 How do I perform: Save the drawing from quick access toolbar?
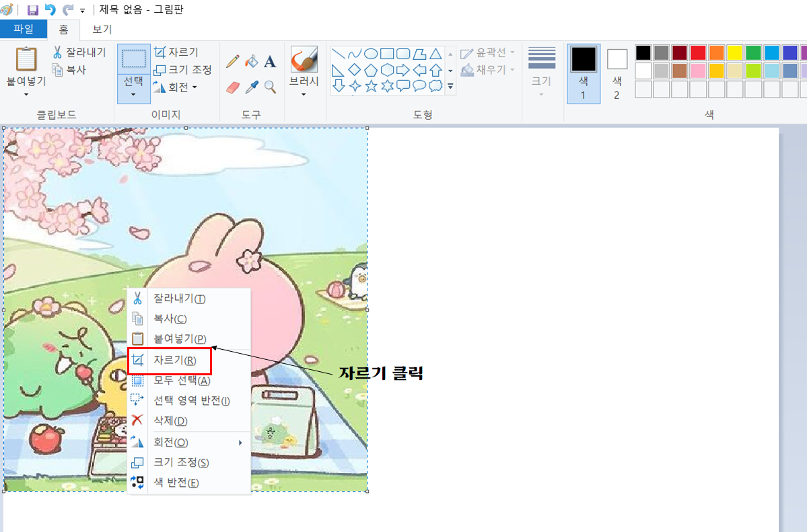32,10
